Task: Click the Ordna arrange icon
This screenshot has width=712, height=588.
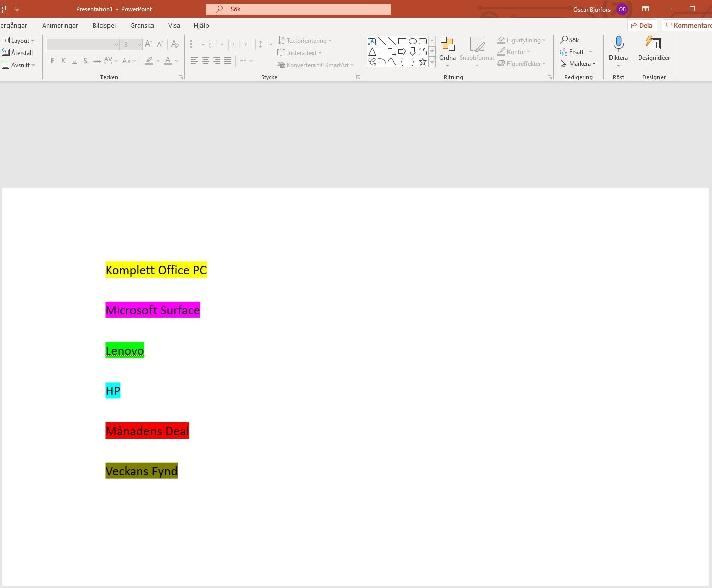Action: pos(447,44)
